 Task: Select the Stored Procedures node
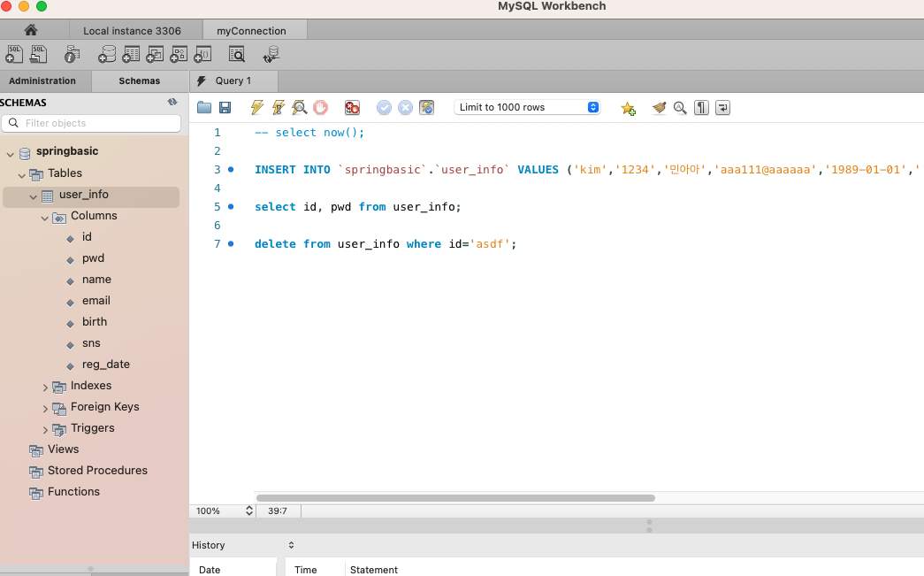[x=97, y=471]
